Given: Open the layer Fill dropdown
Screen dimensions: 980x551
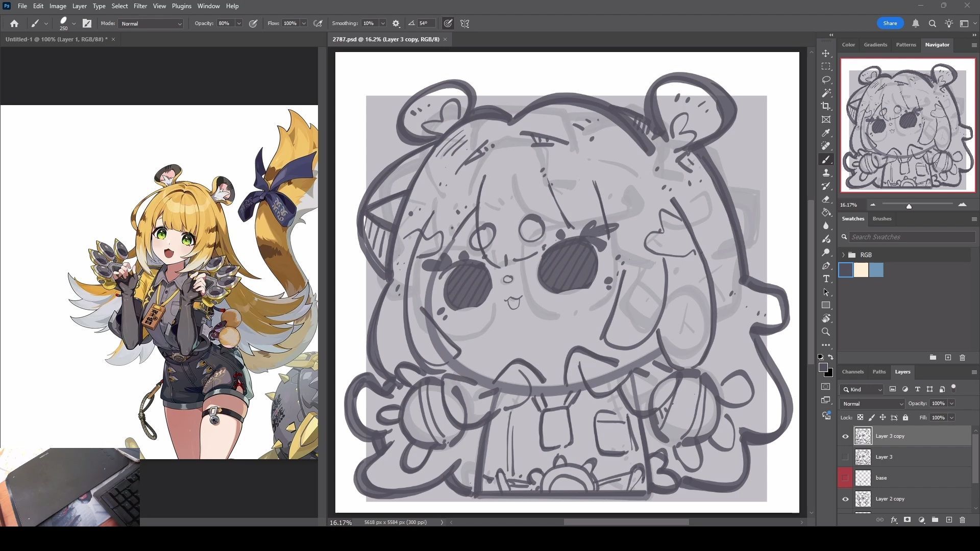Looking at the screenshot, I should click(x=952, y=418).
